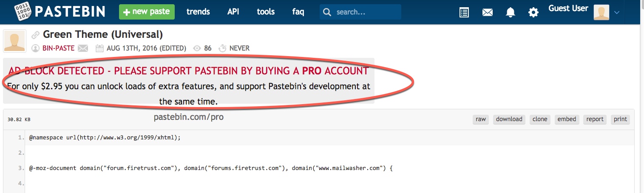Click the NEVER expiration text

point(239,48)
